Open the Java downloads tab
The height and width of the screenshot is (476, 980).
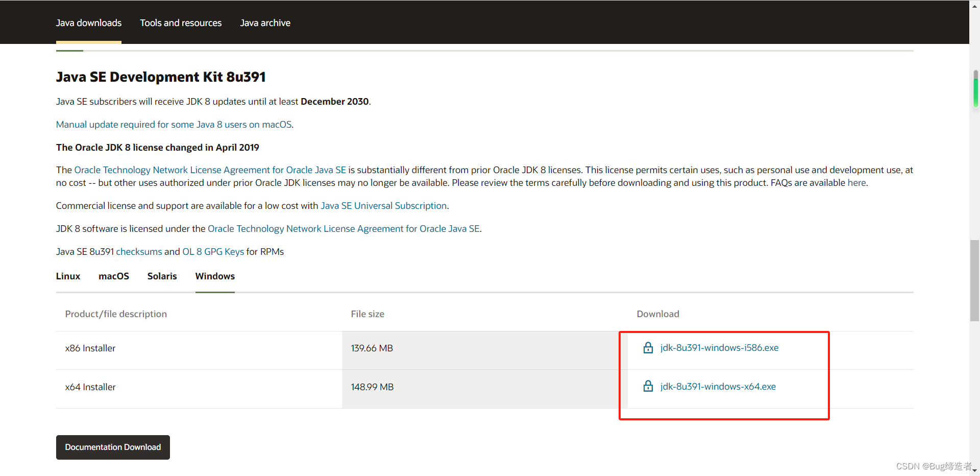(x=89, y=23)
